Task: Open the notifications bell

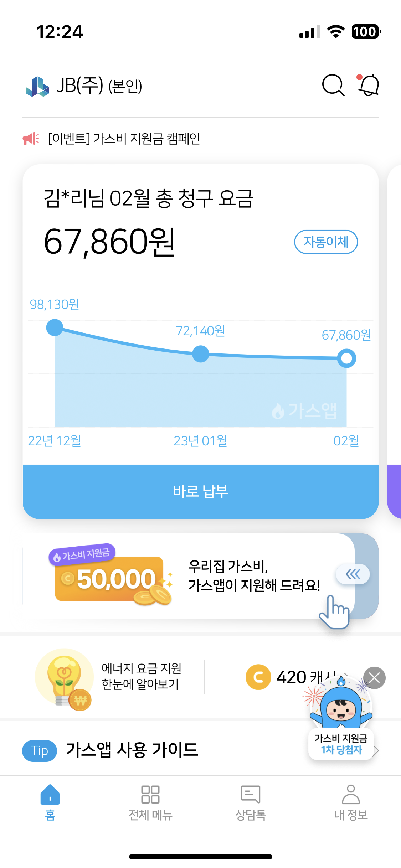Action: [x=369, y=86]
